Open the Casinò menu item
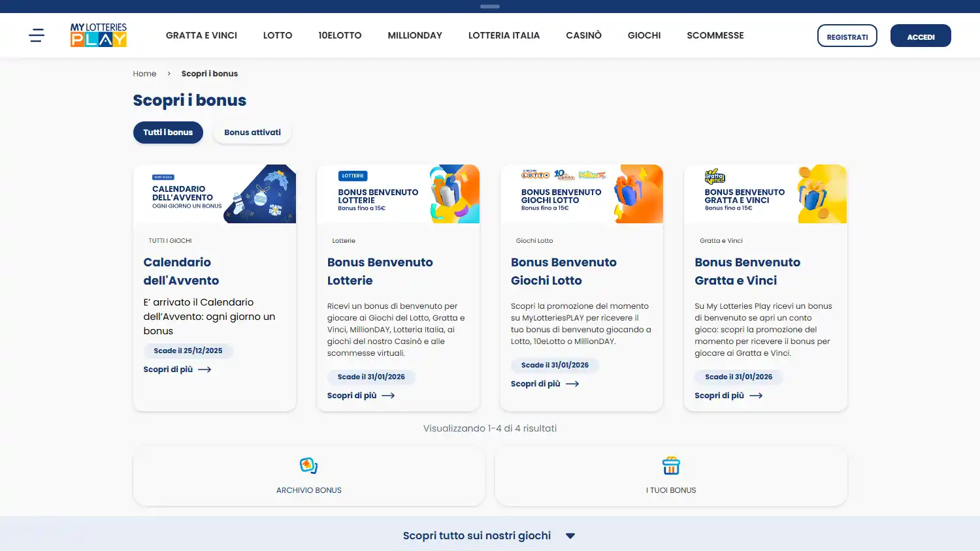This screenshot has height=551, width=980. coord(583,35)
